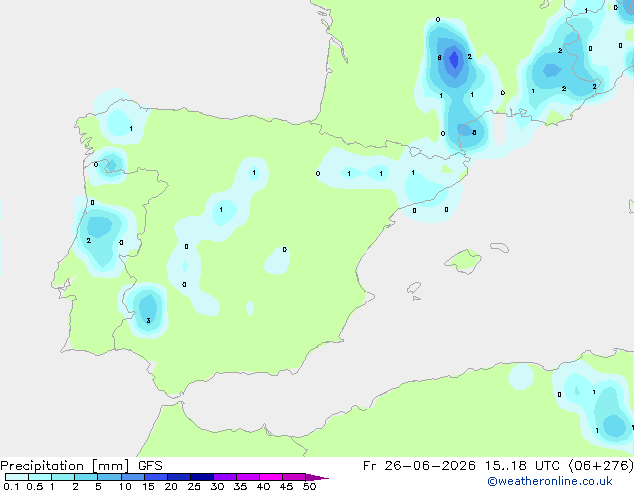Image resolution: width=634 pixels, height=490 pixels.
Task: Select the 20–25 mm legend swatch
Action: [x=178, y=477]
